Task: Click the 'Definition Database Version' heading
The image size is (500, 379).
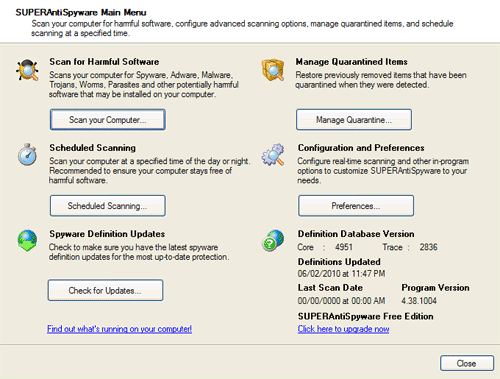Action: click(356, 234)
